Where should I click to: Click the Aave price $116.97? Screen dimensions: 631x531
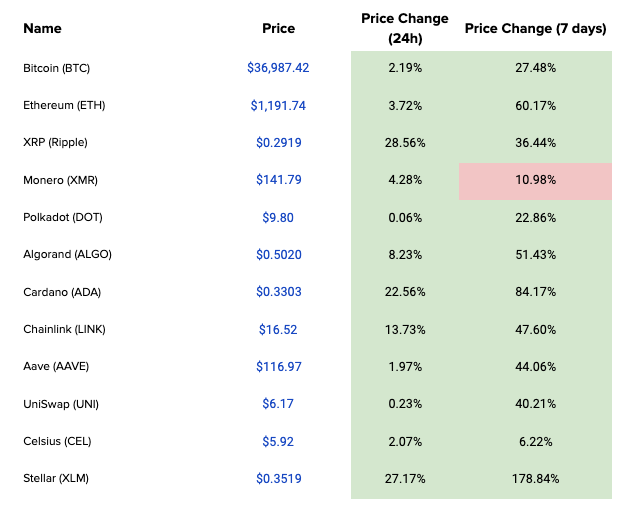tap(278, 366)
